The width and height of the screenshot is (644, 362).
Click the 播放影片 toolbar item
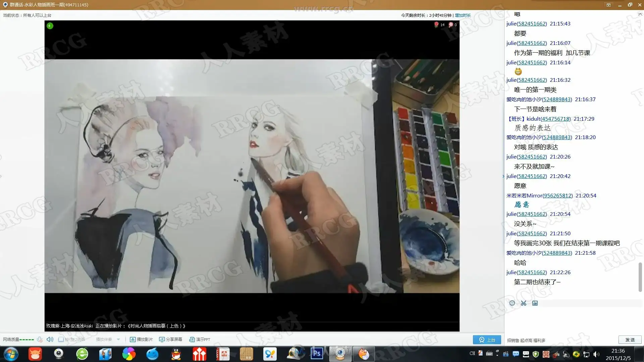141,339
